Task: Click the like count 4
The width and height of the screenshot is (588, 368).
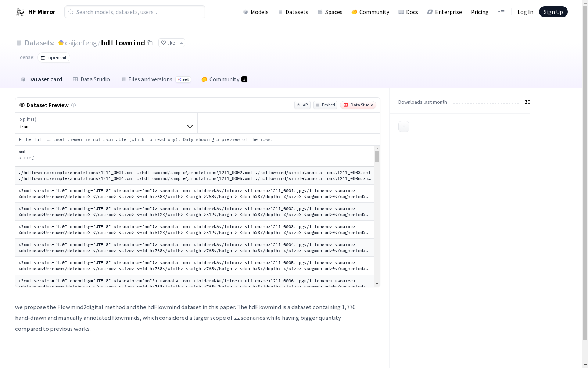Action: click(181, 43)
